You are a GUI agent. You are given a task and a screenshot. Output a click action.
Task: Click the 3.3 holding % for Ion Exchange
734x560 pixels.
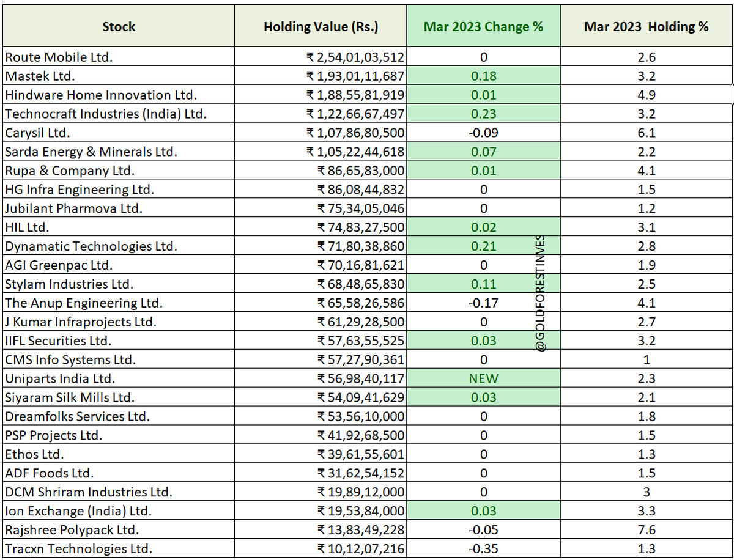[647, 512]
